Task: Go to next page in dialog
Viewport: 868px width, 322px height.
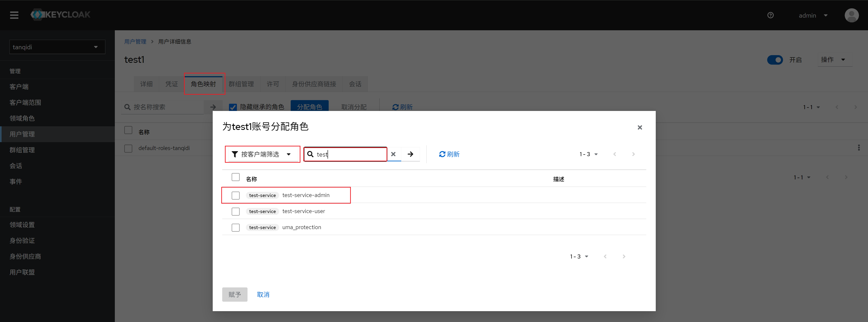Action: [x=633, y=154]
